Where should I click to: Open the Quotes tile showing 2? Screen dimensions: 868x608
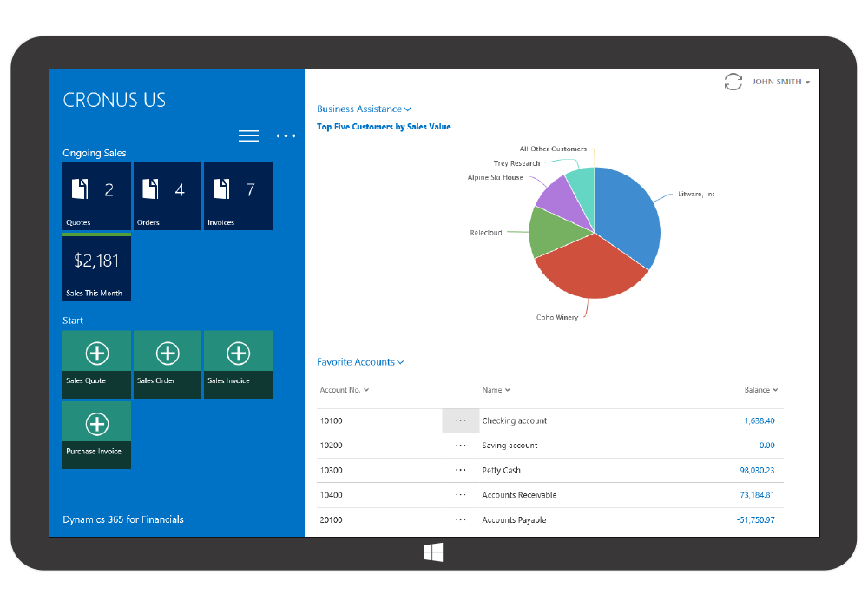97,196
